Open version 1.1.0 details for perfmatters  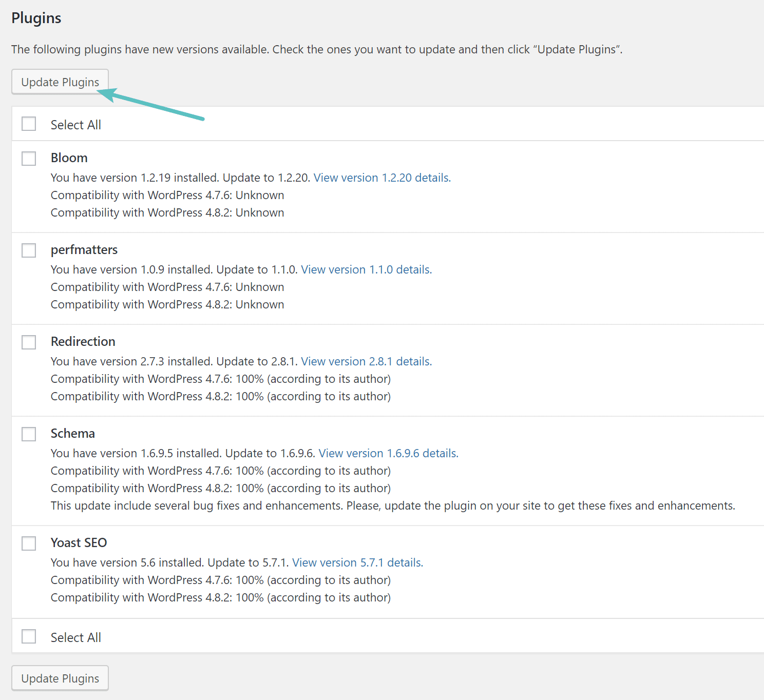tap(366, 269)
